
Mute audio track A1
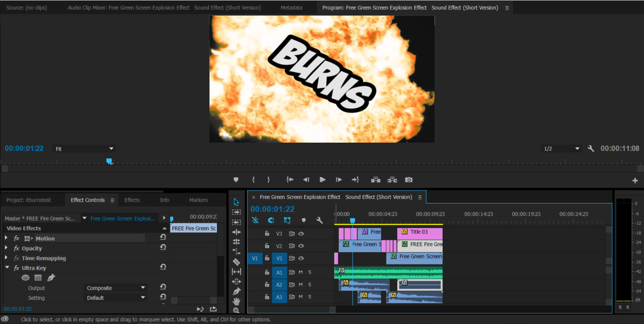301,272
